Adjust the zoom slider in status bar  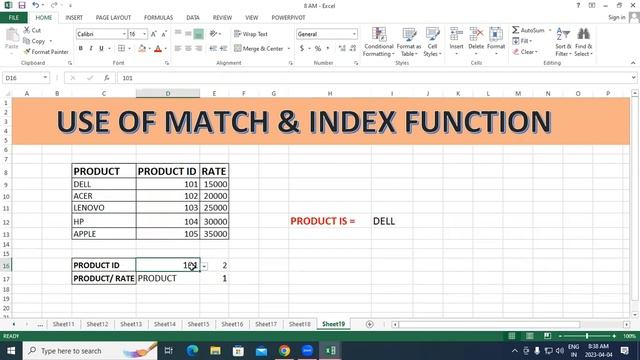coord(587,336)
